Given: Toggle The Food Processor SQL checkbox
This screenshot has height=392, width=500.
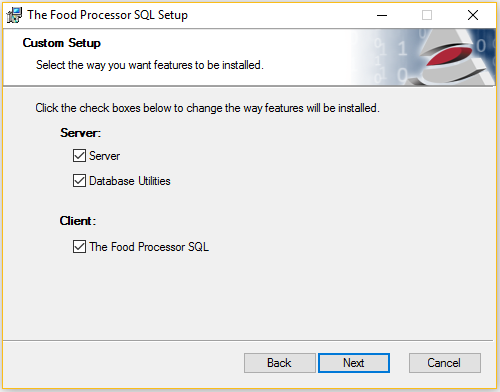Looking at the screenshot, I should [79, 247].
